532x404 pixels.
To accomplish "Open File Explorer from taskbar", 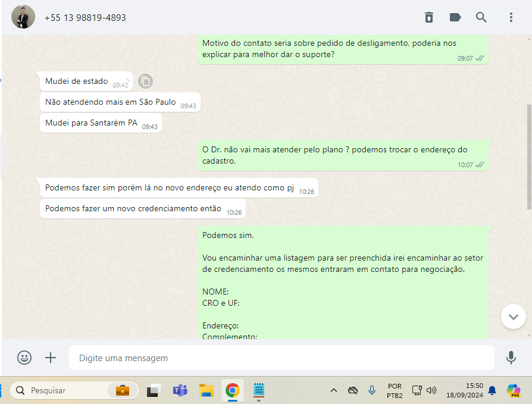I will pyautogui.click(x=206, y=390).
